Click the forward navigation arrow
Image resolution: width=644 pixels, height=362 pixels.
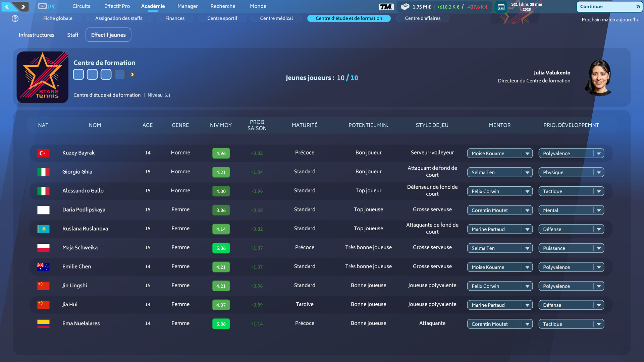[x=23, y=6]
